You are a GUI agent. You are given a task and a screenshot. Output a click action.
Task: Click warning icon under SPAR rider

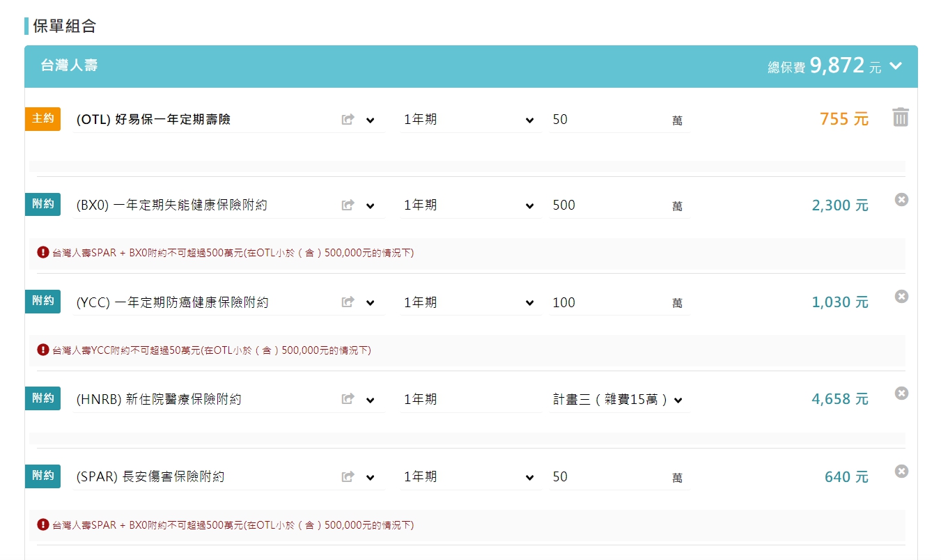coord(43,524)
